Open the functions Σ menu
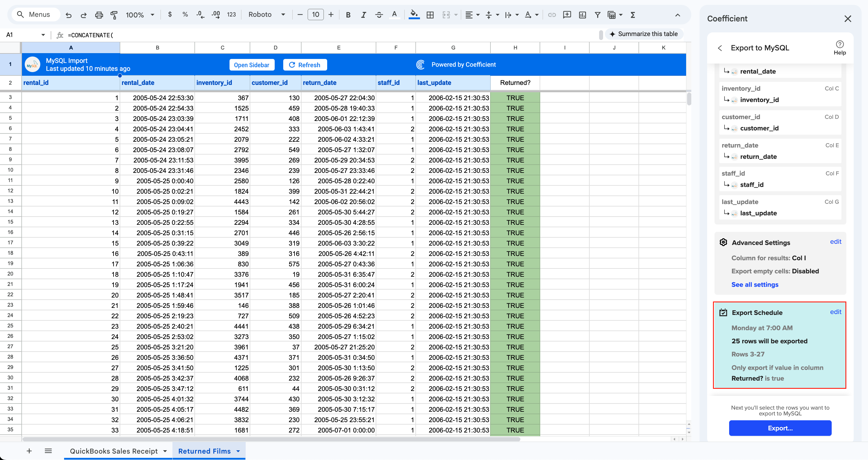Viewport: 868px width, 460px height. (x=634, y=15)
